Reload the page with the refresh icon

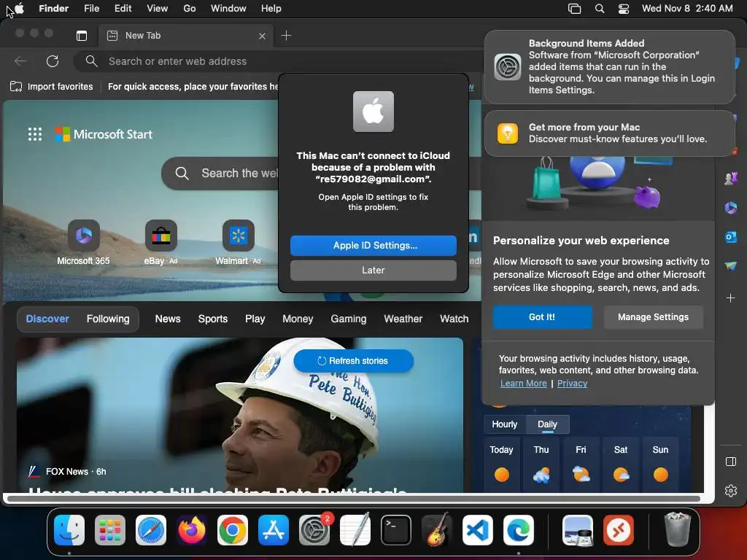pos(53,61)
